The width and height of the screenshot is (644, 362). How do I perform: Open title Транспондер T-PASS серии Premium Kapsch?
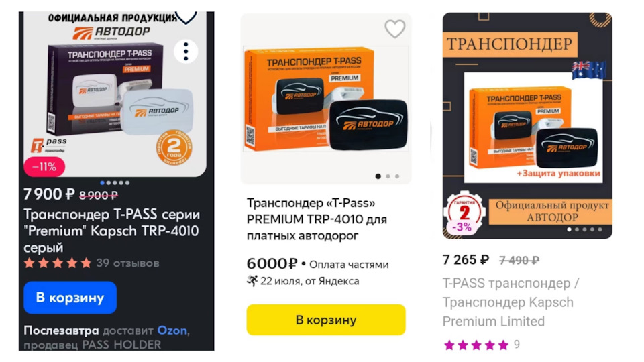pyautogui.click(x=112, y=231)
